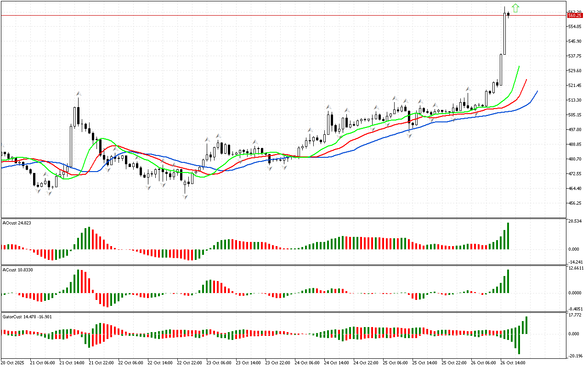Click right end of blue Alligator jaw line
This screenshot has width=588, height=368.
[x=537, y=91]
